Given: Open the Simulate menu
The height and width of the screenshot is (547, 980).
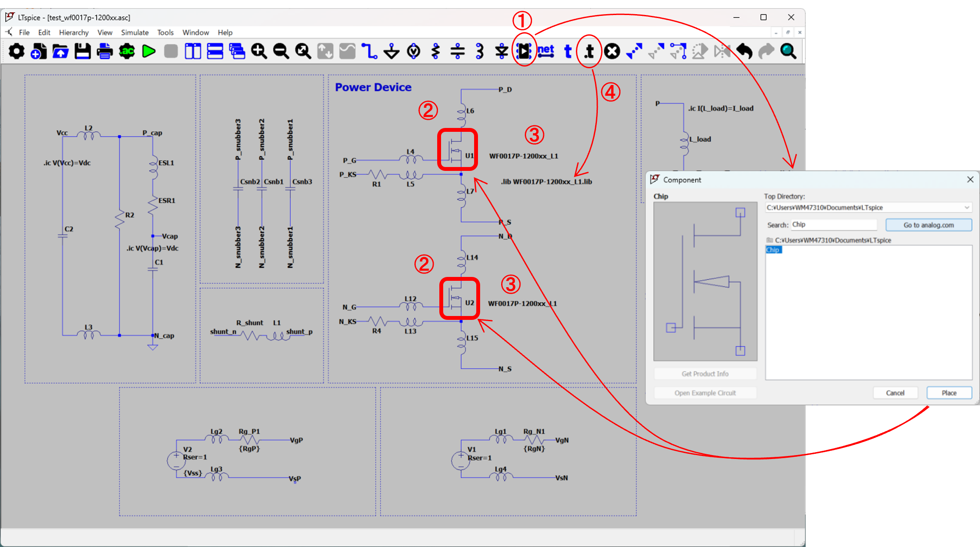Looking at the screenshot, I should (134, 33).
